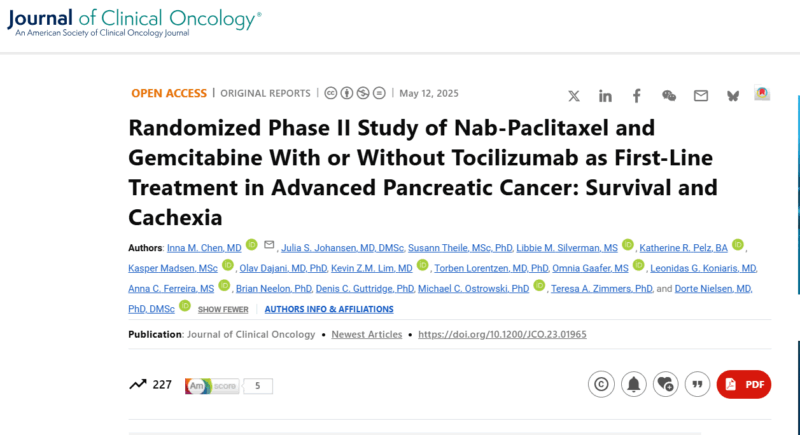Follow the DOI link 10.1200/JCO.23.01965
The height and width of the screenshot is (435, 800).
click(x=502, y=335)
